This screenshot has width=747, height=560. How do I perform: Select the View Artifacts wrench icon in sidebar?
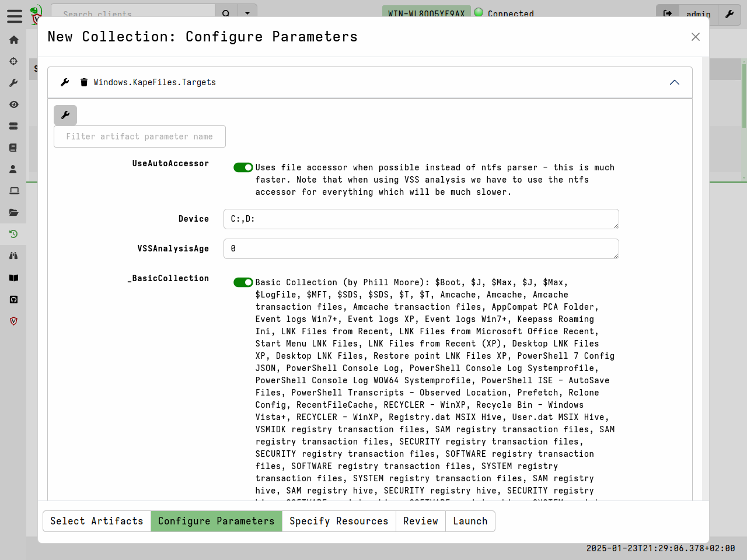[x=13, y=82]
